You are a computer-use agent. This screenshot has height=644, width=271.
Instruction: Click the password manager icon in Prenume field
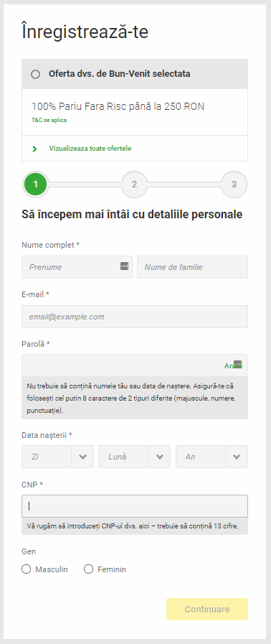(124, 266)
